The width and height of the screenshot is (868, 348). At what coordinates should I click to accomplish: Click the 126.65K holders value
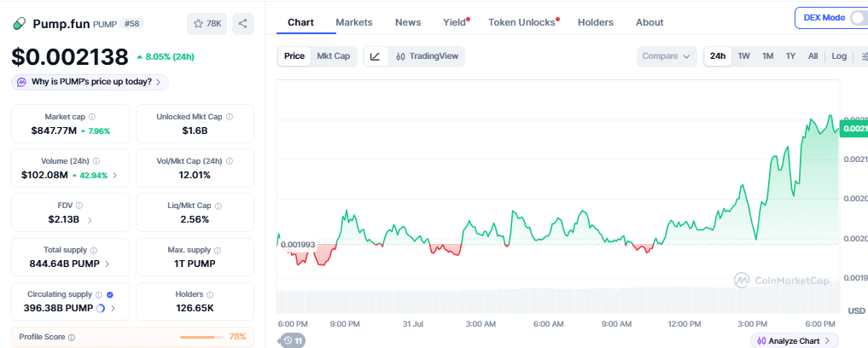(x=195, y=308)
